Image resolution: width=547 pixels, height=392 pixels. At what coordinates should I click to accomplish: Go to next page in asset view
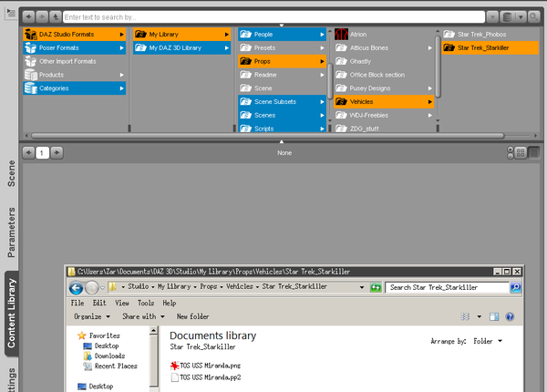click(57, 152)
